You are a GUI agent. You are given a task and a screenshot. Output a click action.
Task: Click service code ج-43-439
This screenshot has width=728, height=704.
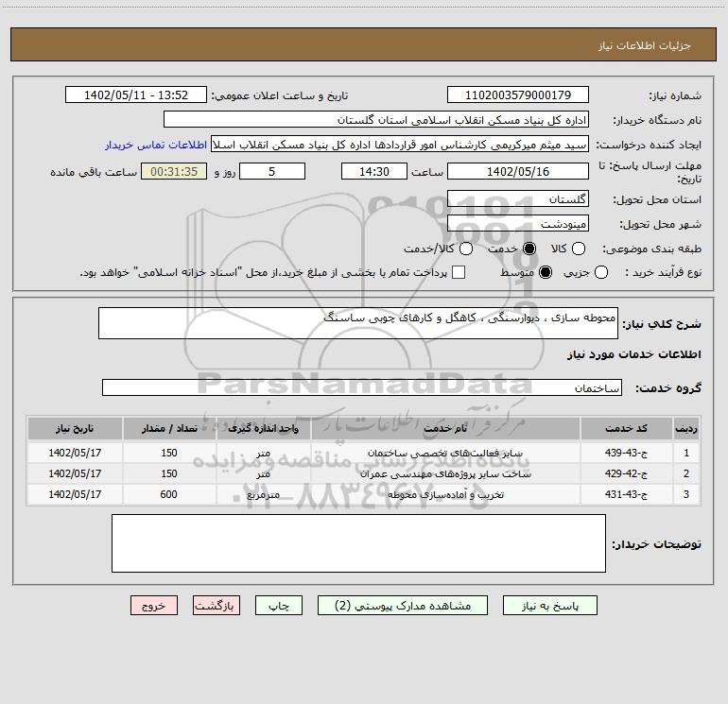(x=626, y=453)
